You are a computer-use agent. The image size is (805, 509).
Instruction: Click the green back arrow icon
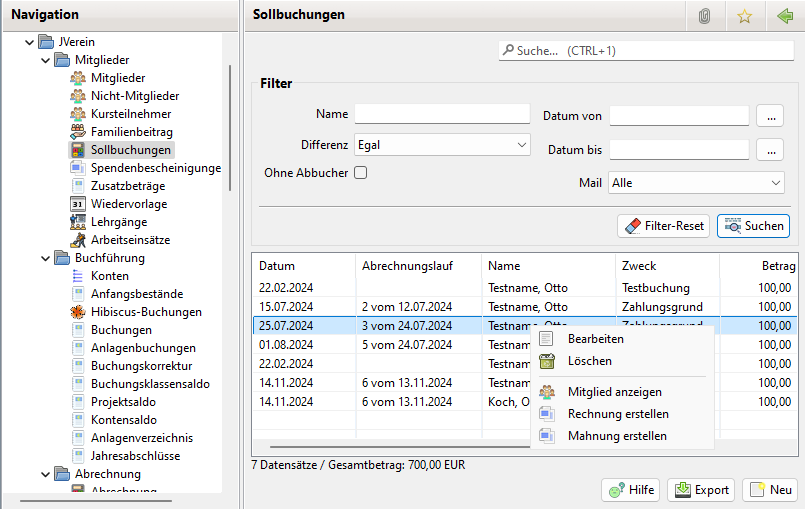pos(784,16)
